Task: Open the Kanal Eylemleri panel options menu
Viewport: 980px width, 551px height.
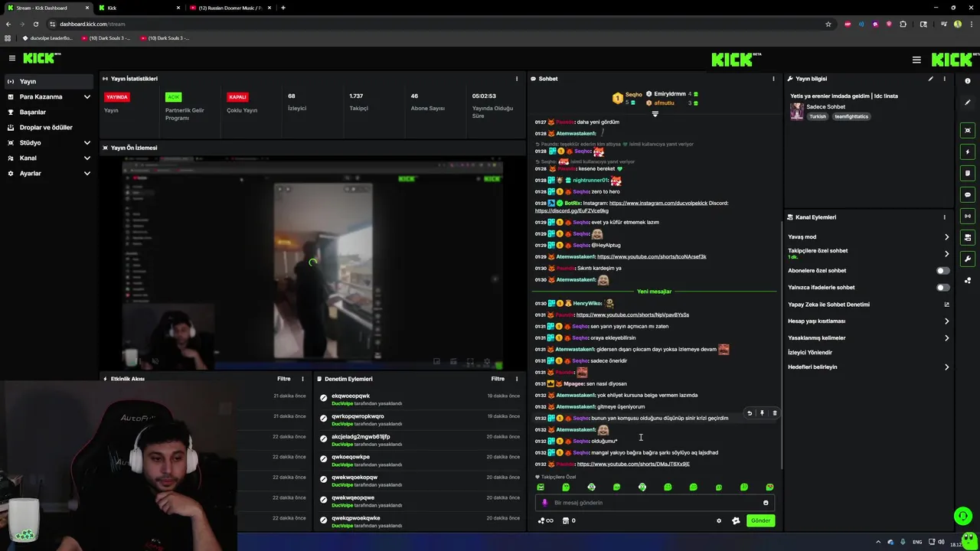Action: pyautogui.click(x=944, y=217)
